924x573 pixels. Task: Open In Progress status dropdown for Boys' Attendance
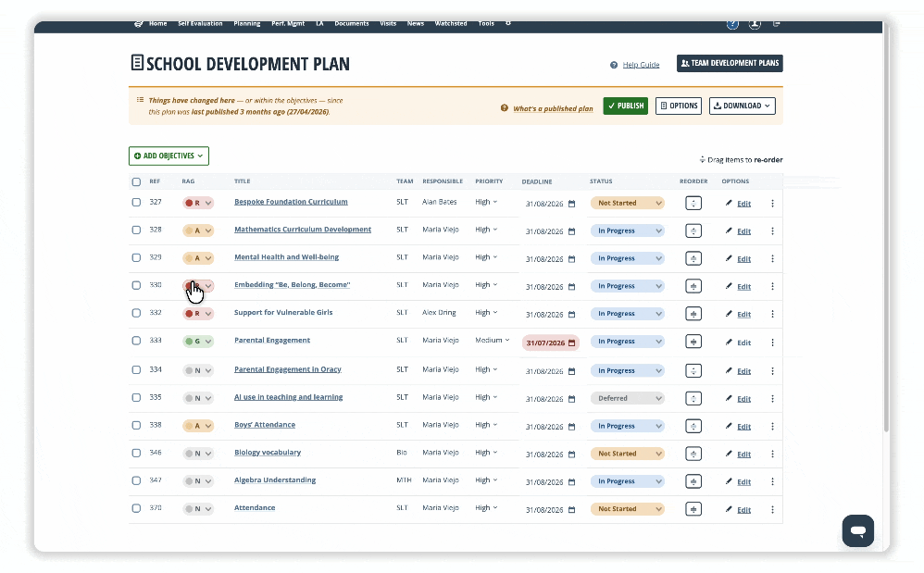pyautogui.click(x=628, y=427)
